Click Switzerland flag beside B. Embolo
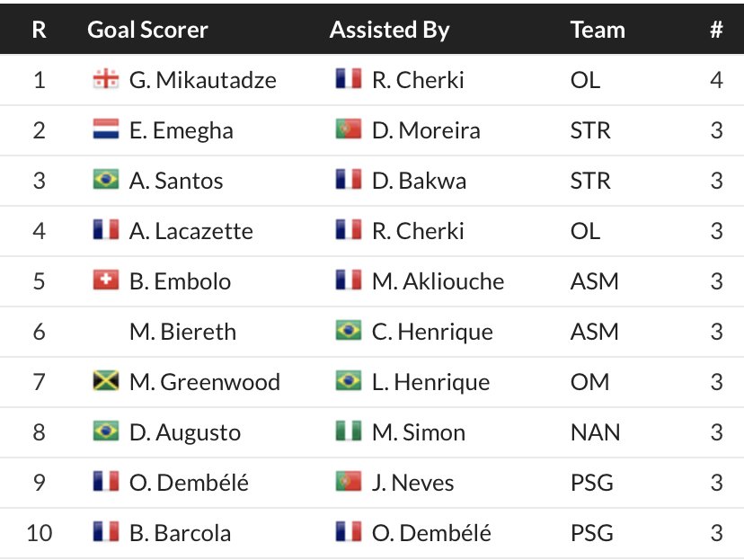Image resolution: width=744 pixels, height=560 pixels. pyautogui.click(x=106, y=280)
